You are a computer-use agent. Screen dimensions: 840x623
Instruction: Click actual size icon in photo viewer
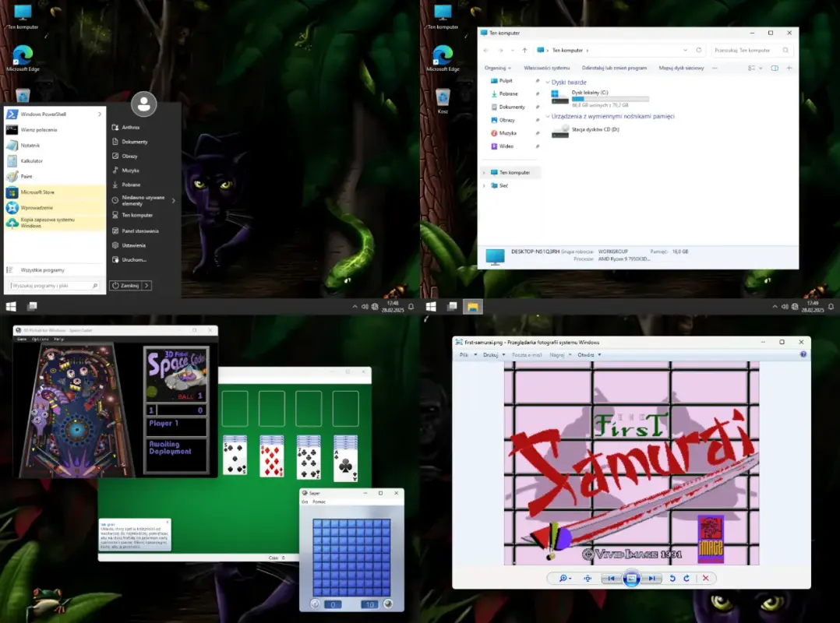[x=588, y=579]
